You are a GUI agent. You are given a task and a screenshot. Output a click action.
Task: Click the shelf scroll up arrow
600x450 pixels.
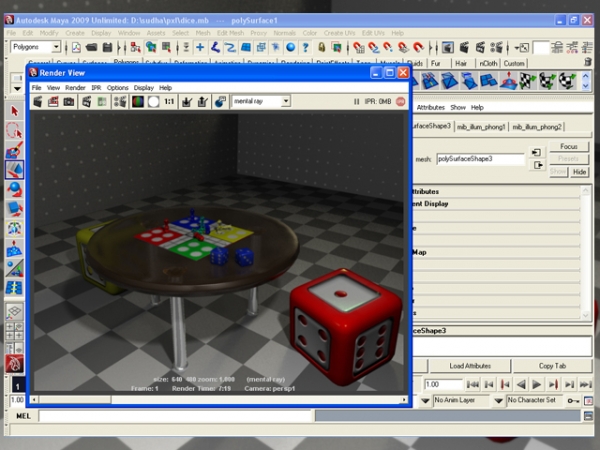click(x=585, y=77)
